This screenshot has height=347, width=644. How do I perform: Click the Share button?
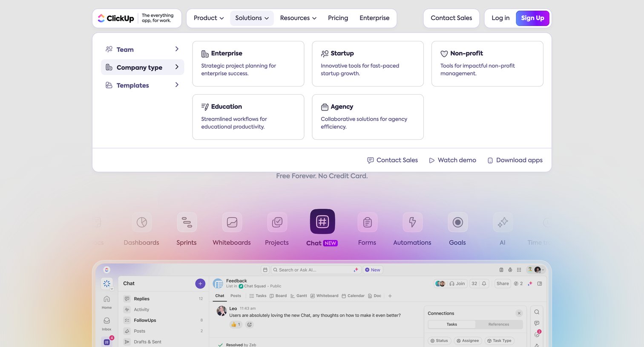coord(503,283)
